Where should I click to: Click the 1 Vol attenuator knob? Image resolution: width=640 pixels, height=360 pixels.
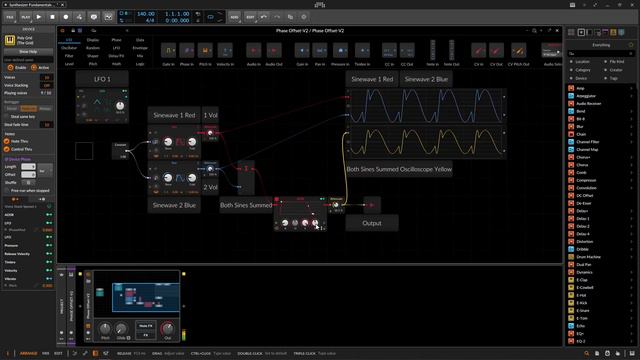[x=210, y=133]
